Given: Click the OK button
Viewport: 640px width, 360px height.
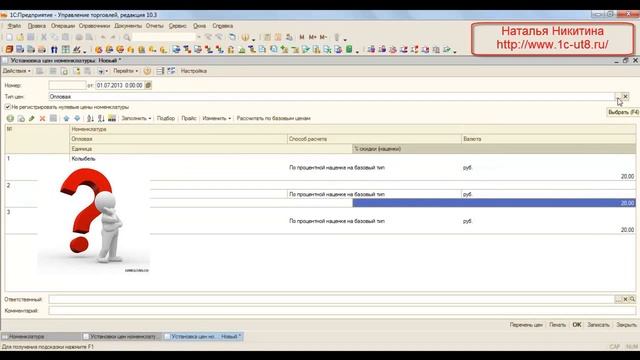Looking at the screenshot, I should pyautogui.click(x=576, y=325).
